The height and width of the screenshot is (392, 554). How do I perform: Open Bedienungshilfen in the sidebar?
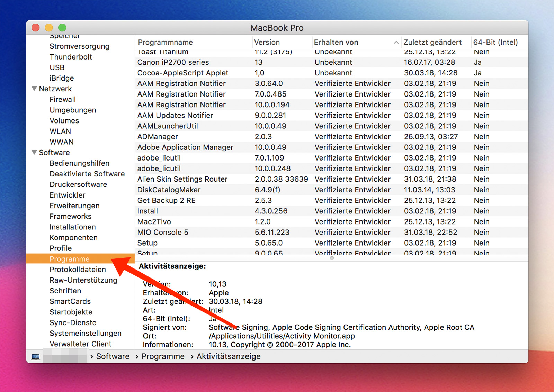79,163
